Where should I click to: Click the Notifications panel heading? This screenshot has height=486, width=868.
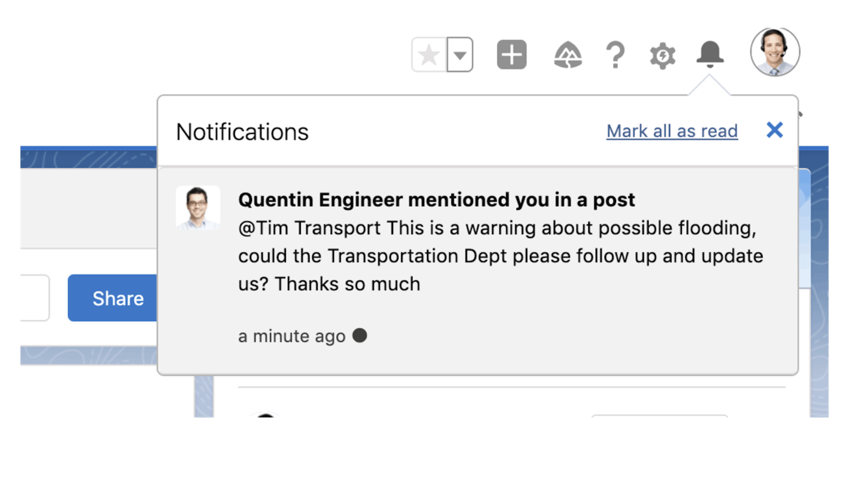tap(242, 132)
